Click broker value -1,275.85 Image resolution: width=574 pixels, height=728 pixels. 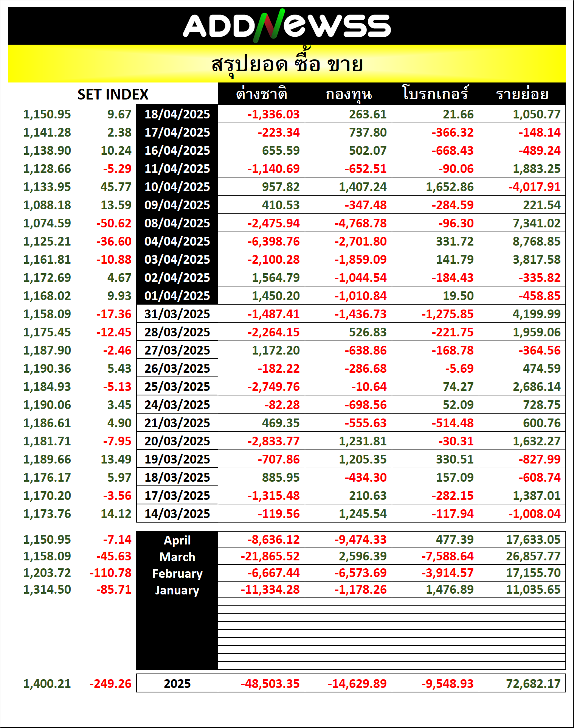[447, 314]
